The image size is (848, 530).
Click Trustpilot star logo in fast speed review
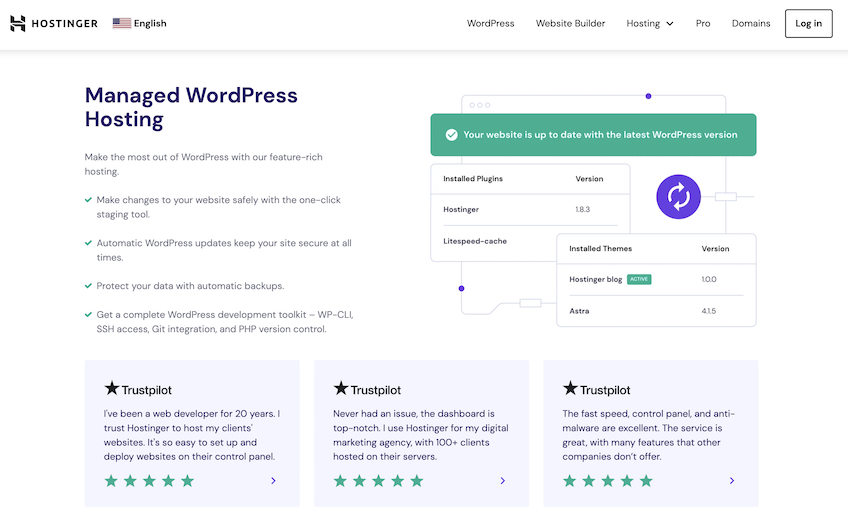coord(570,388)
